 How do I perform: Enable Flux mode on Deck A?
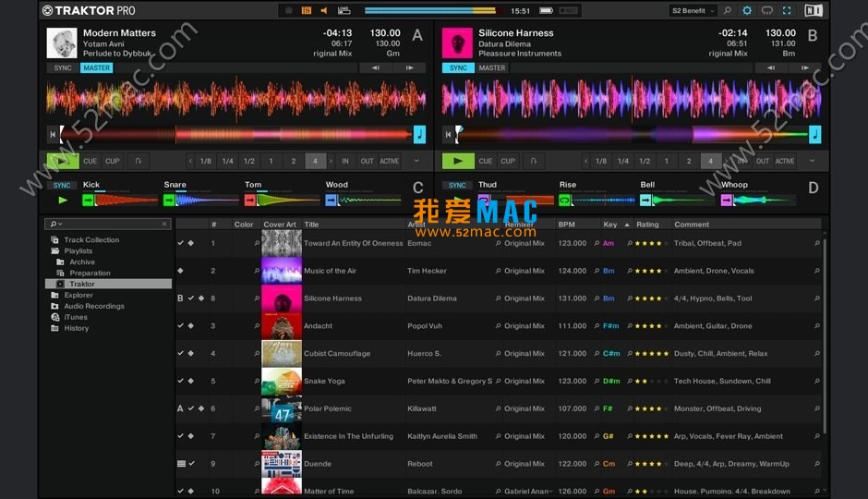pyautogui.click(x=138, y=161)
